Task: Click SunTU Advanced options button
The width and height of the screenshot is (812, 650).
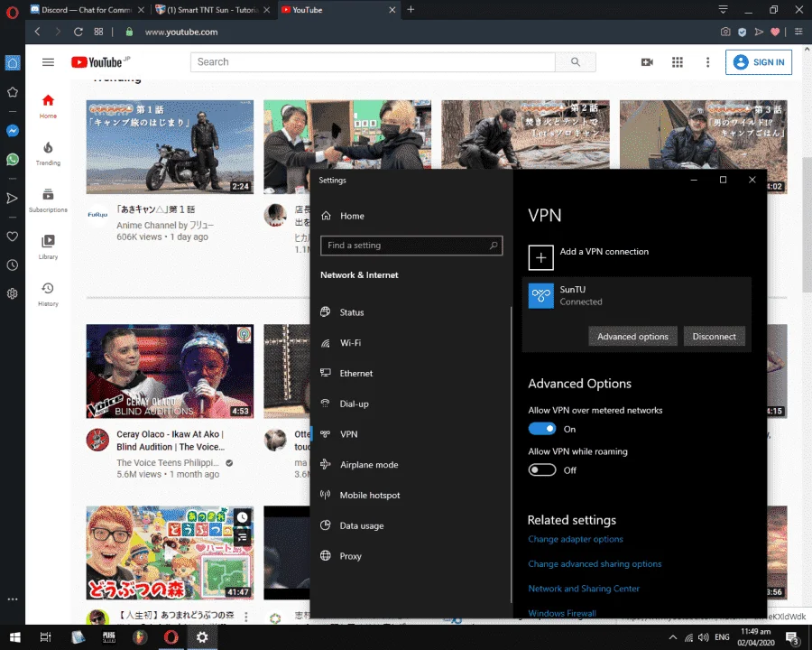Action: tap(632, 337)
